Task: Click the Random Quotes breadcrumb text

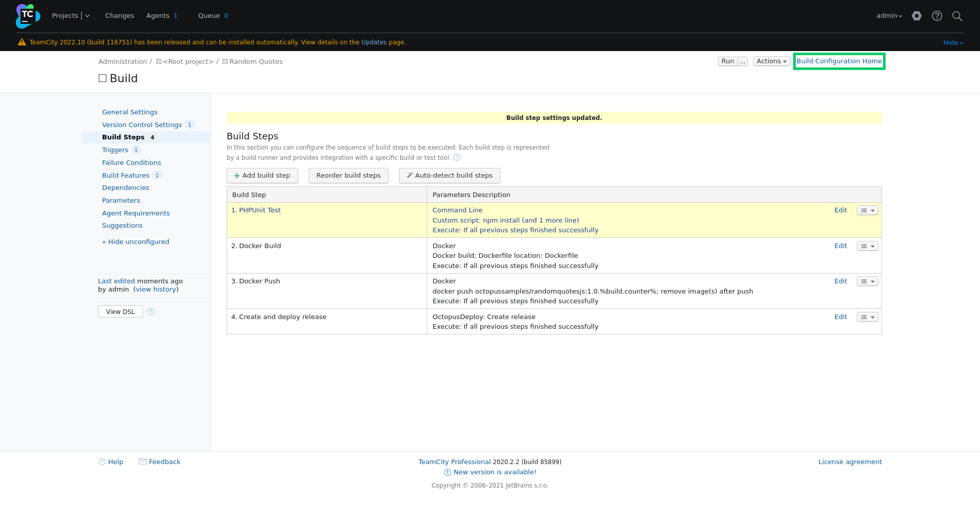Action: point(256,61)
